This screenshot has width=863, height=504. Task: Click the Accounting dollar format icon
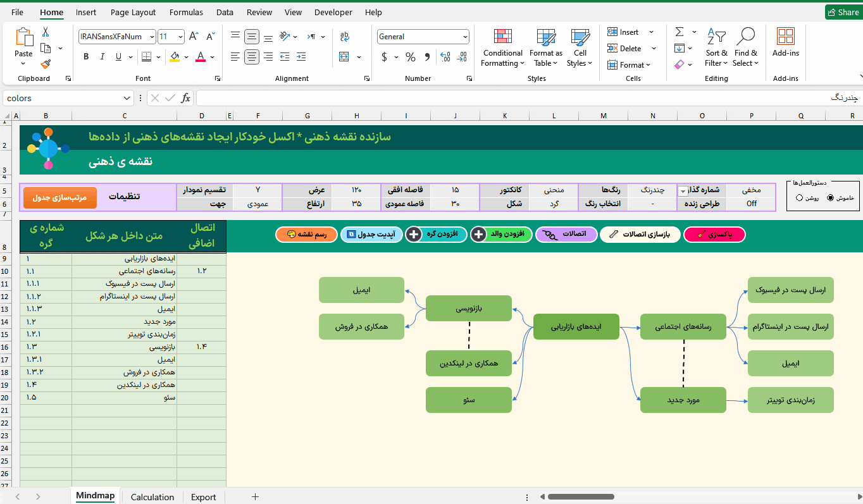tap(384, 57)
